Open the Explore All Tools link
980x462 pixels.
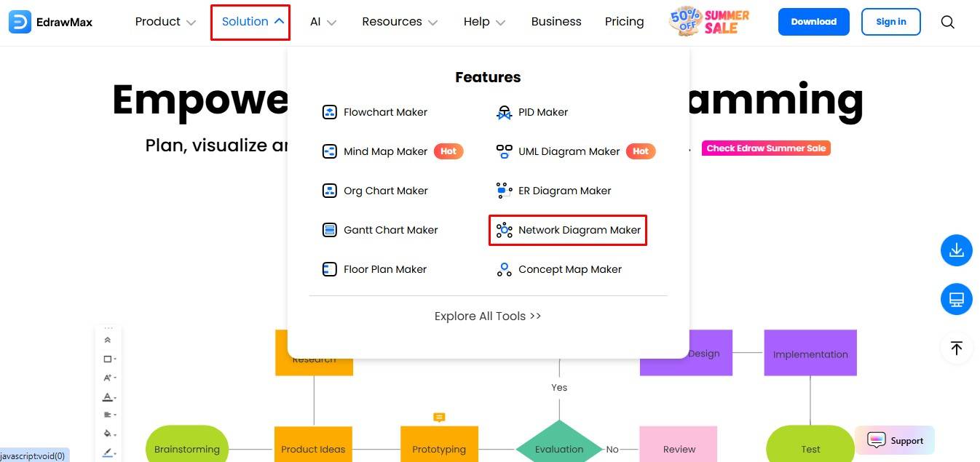(488, 316)
